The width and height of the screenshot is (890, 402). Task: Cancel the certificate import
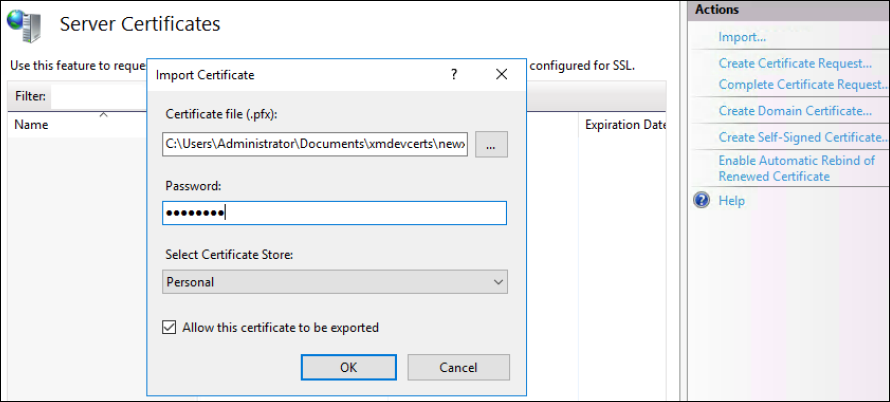458,367
